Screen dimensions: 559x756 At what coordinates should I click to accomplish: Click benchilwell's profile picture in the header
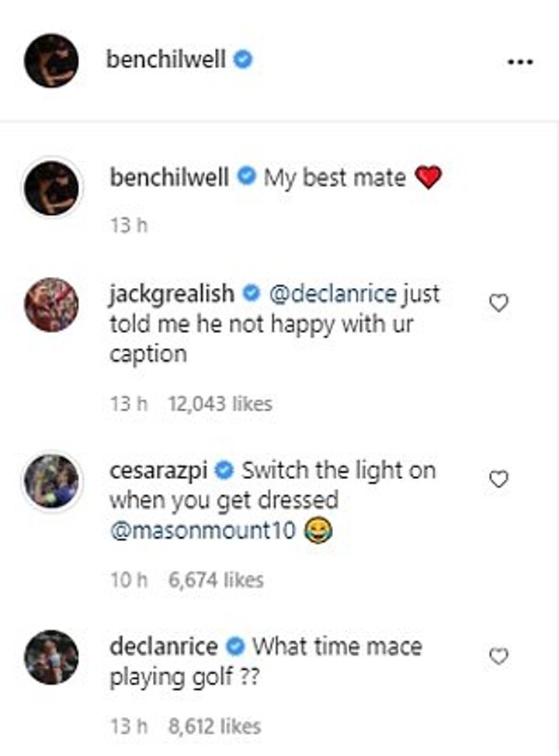click(x=51, y=61)
